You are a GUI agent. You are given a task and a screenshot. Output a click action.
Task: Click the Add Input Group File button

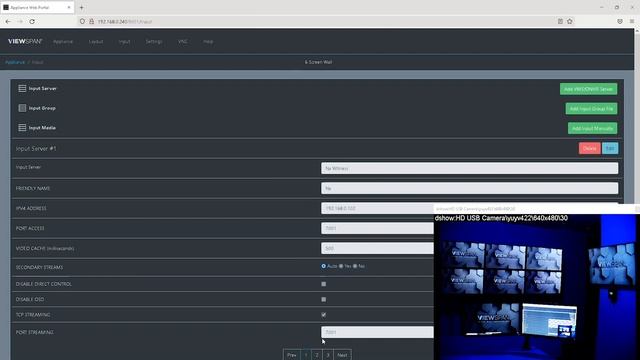point(591,109)
